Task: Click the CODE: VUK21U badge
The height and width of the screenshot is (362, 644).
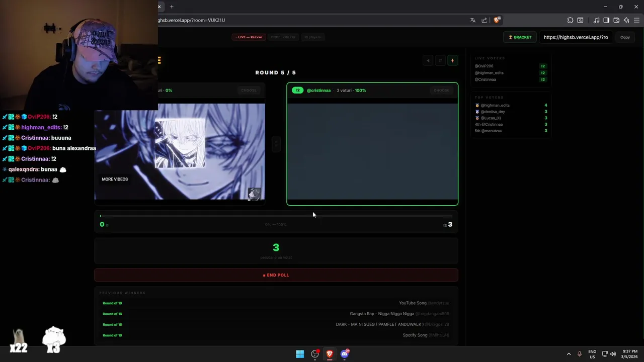Action: 283,37
